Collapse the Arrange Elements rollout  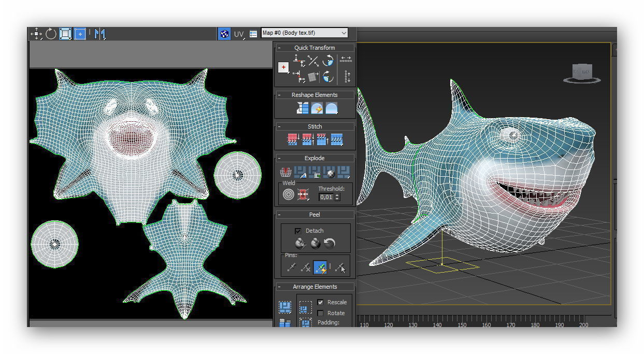tap(279, 287)
